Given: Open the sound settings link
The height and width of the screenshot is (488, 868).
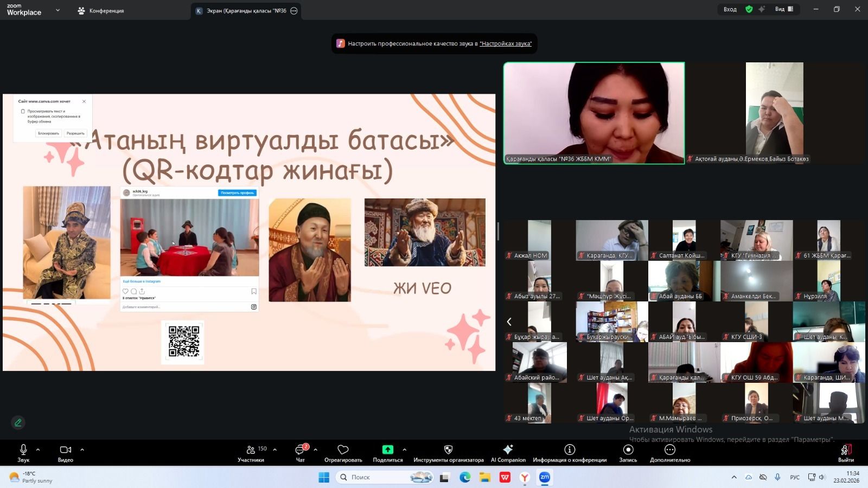Looking at the screenshot, I should [x=505, y=43].
